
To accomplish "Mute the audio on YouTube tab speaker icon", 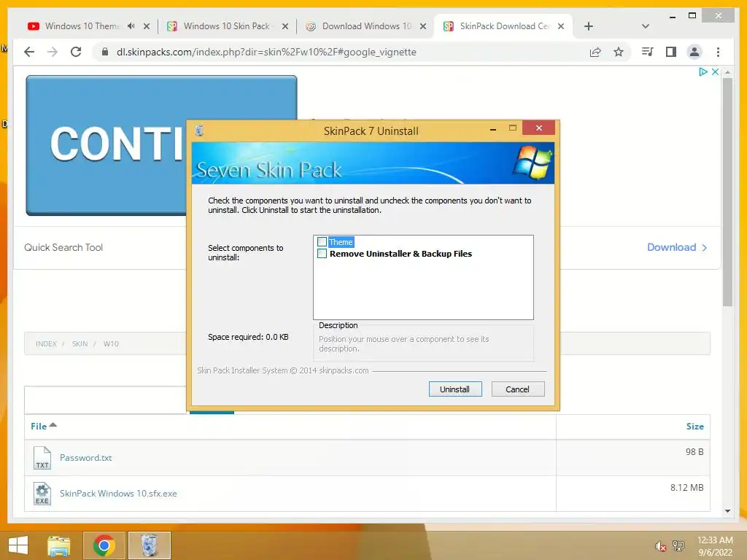I will [x=131, y=26].
